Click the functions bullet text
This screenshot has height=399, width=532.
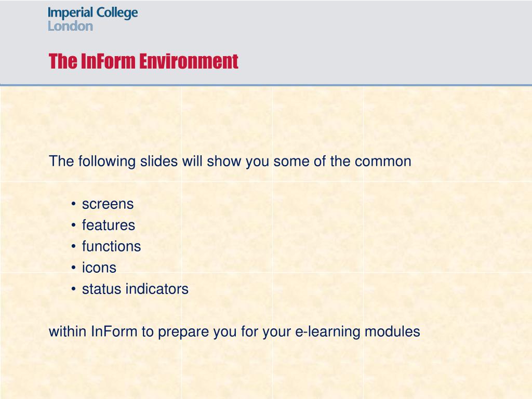pyautogui.click(x=111, y=246)
